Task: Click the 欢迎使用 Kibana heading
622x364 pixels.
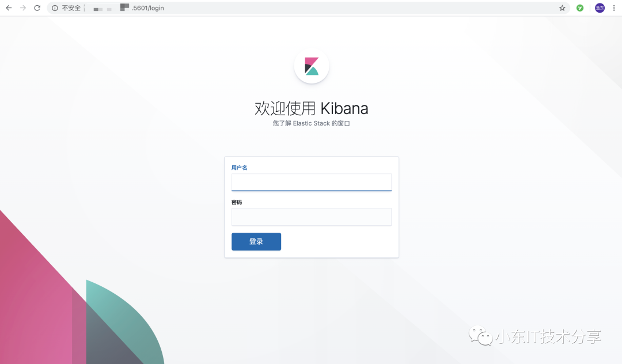Action: click(x=312, y=108)
